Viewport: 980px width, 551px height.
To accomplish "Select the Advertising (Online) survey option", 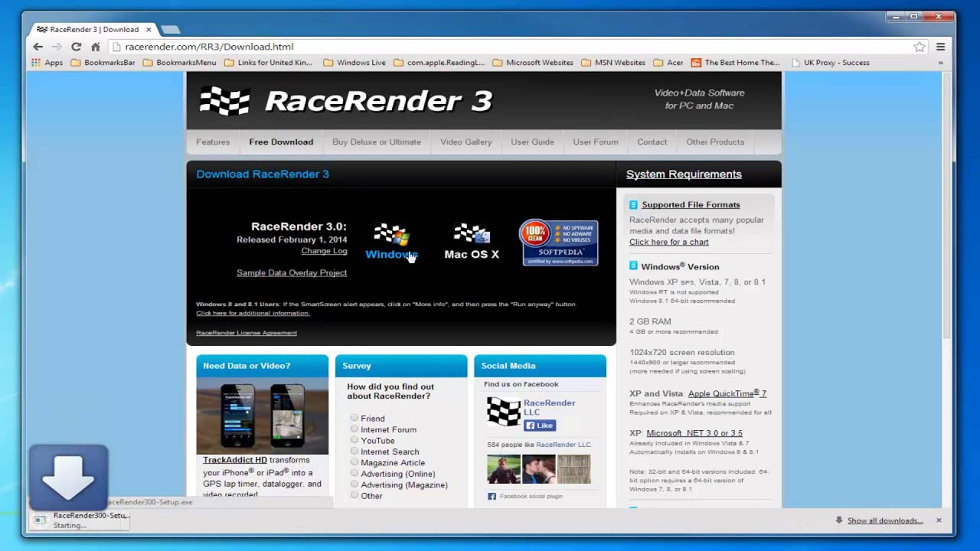I will pos(354,473).
